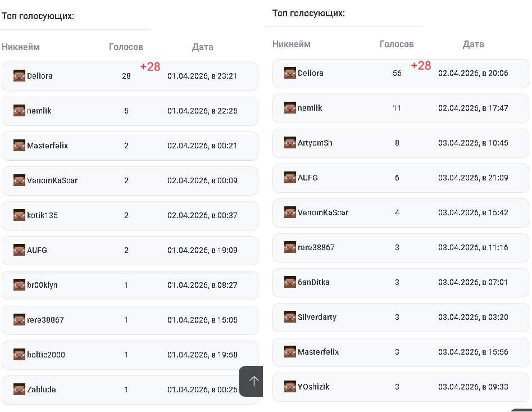532x412 pixels.
Task: Click the avatar next to Zablude
Action: (20, 390)
